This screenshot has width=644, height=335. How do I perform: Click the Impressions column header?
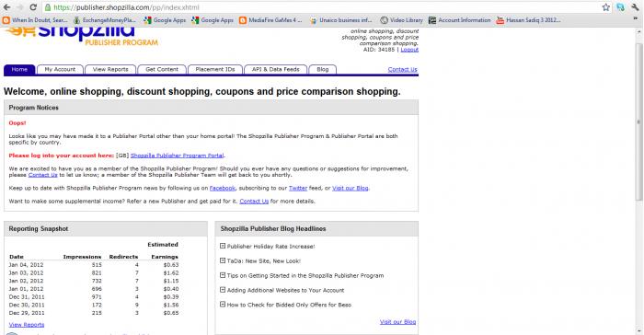point(82,257)
